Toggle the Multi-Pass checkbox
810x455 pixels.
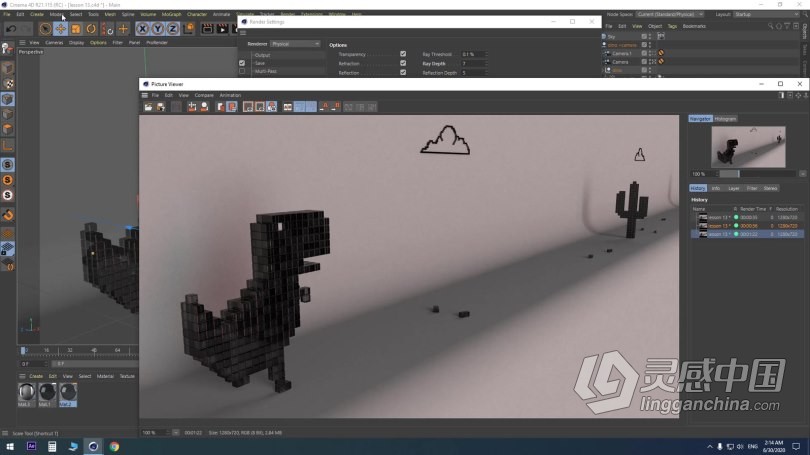tap(242, 71)
